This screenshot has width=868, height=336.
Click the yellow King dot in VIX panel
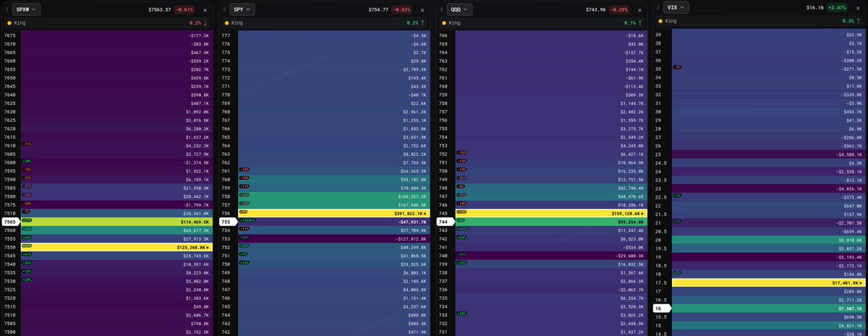(660, 21)
